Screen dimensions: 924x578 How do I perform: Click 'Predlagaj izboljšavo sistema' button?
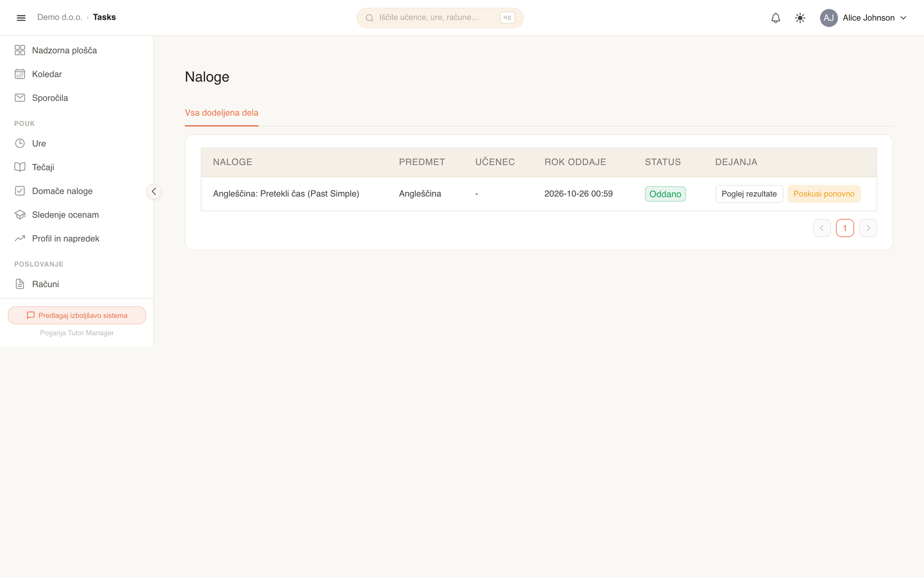[77, 315]
